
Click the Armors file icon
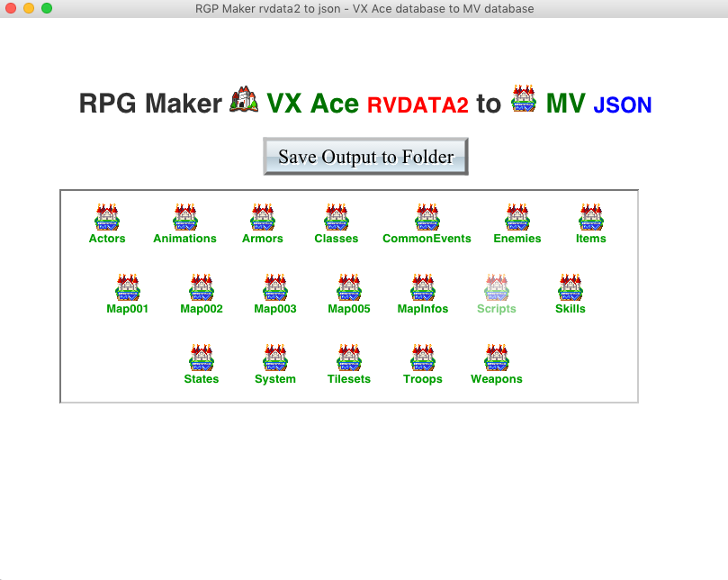click(x=262, y=218)
